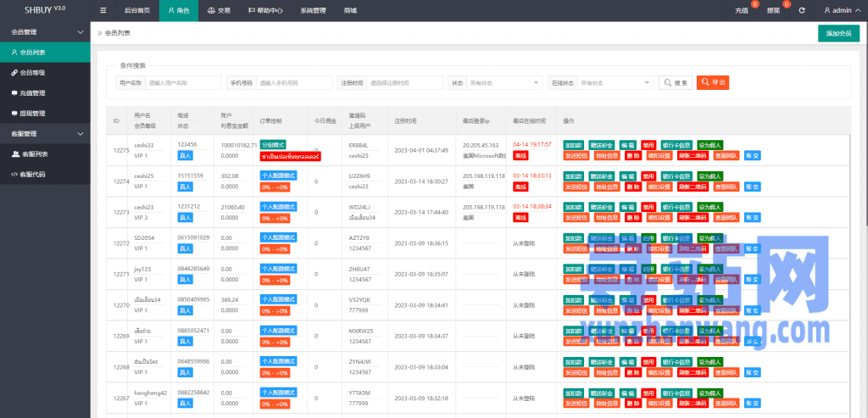Select the 角色 top navigation tab
The width and height of the screenshot is (868, 418).
coord(178,10)
